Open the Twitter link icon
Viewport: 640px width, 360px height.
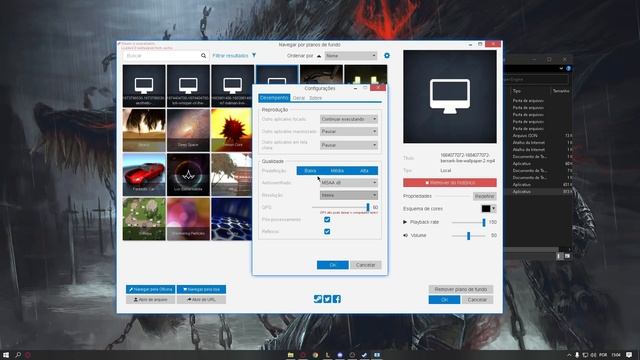[327, 299]
